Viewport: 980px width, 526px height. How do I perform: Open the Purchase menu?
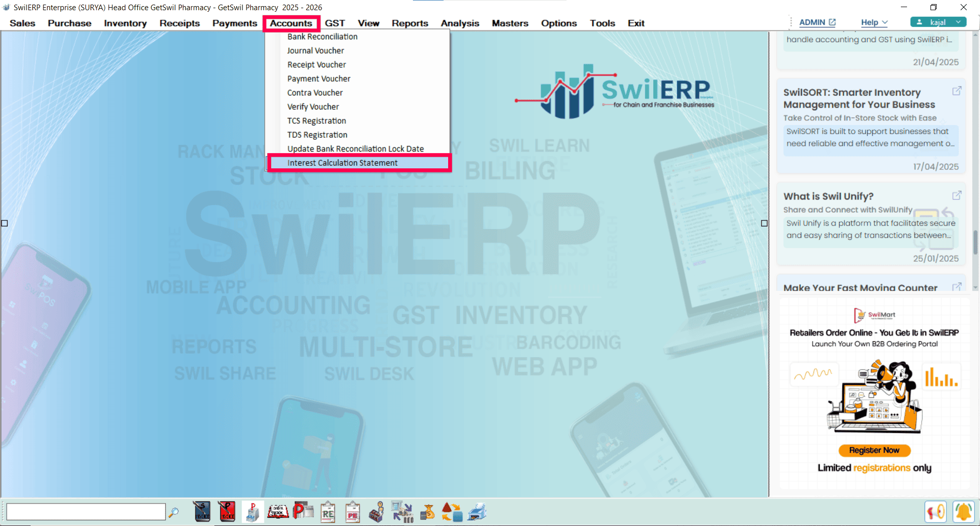pyautogui.click(x=69, y=23)
